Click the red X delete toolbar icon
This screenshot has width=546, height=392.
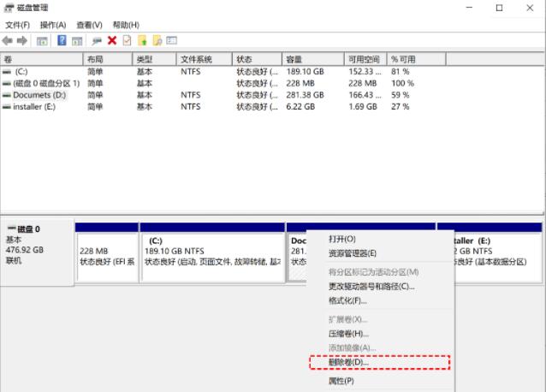tap(112, 40)
